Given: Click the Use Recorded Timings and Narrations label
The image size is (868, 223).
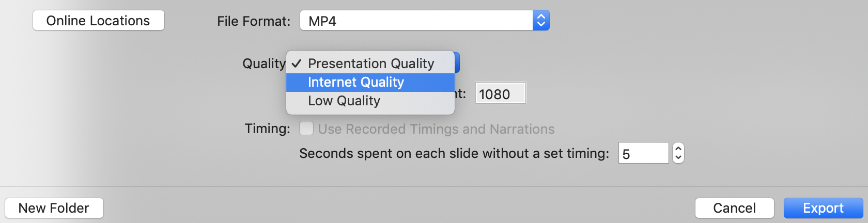Looking at the screenshot, I should (436, 129).
